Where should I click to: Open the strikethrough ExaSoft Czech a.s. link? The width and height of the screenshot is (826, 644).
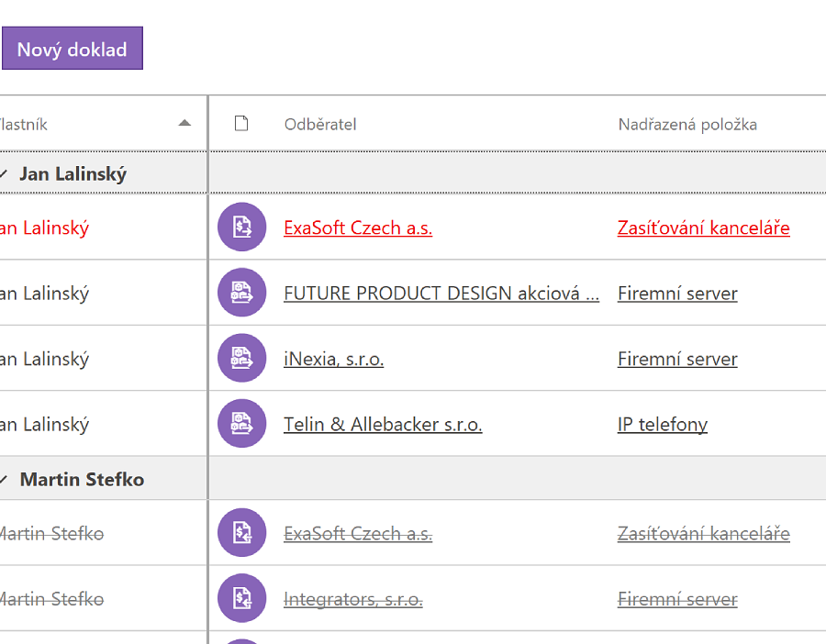358,533
